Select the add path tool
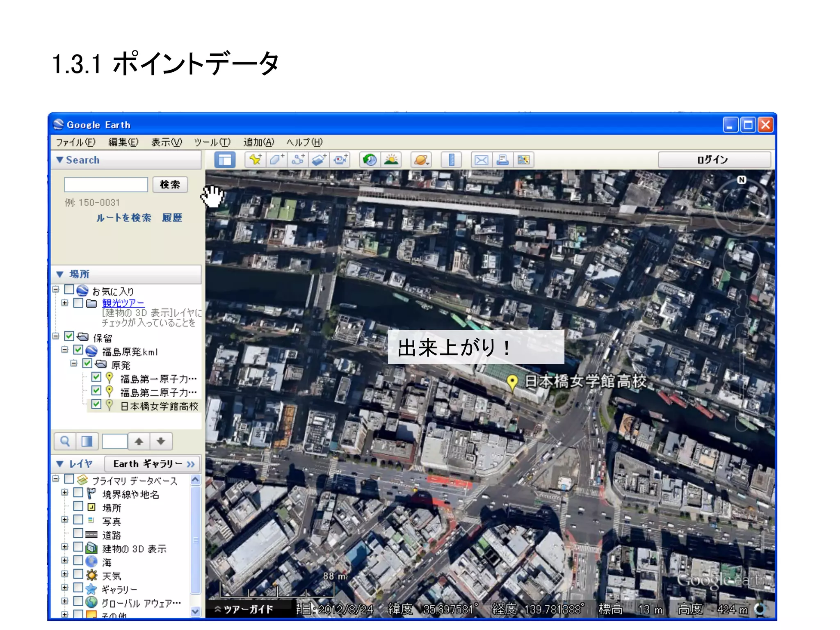840x630 pixels. (x=298, y=160)
